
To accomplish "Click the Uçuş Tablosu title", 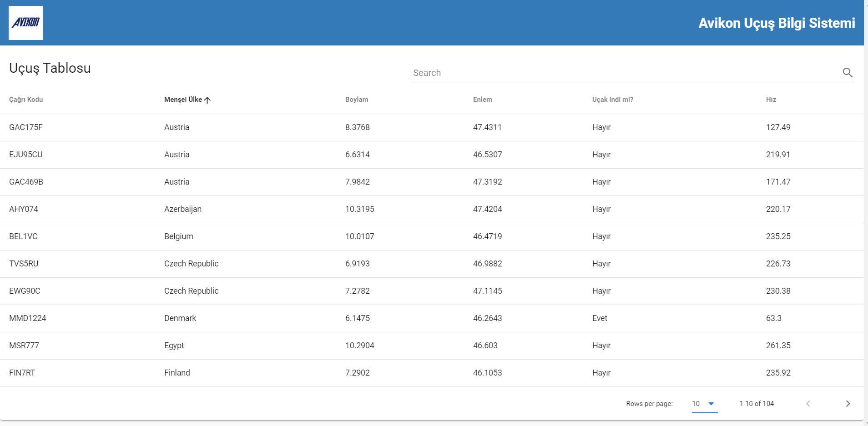I will tap(50, 68).
